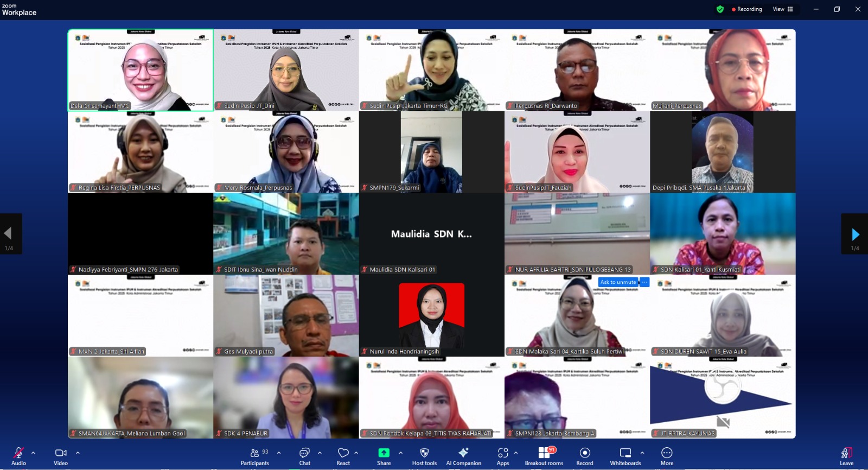
Task: Expand the whiteboards options arrow
Action: pos(642,453)
